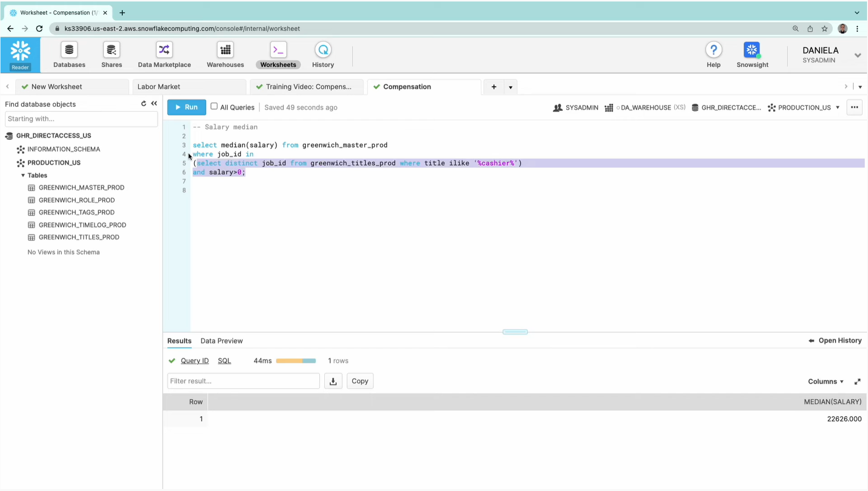Collapse the Tables tree node
This screenshot has width=868, height=491.
pos(23,175)
